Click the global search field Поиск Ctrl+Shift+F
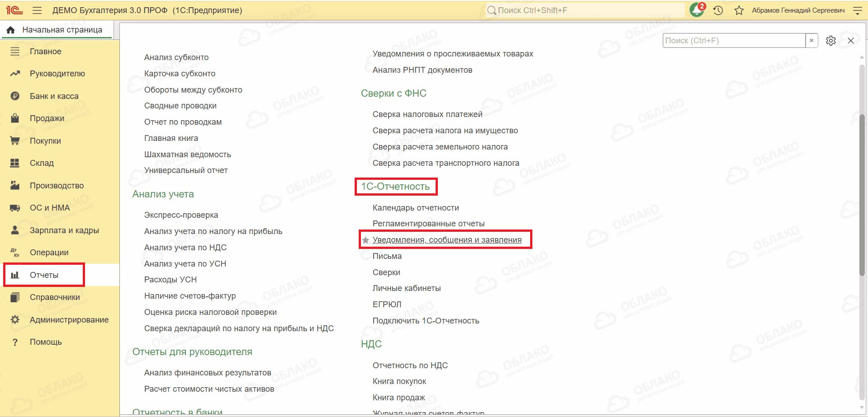Screen dimensions: 868x417 pyautogui.click(x=585, y=10)
